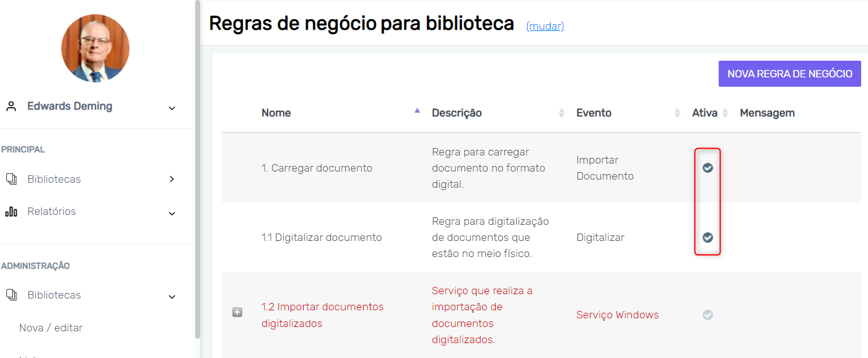Click the sidebar vertical scrollbar
This screenshot has height=358, width=868.
click(x=198, y=167)
